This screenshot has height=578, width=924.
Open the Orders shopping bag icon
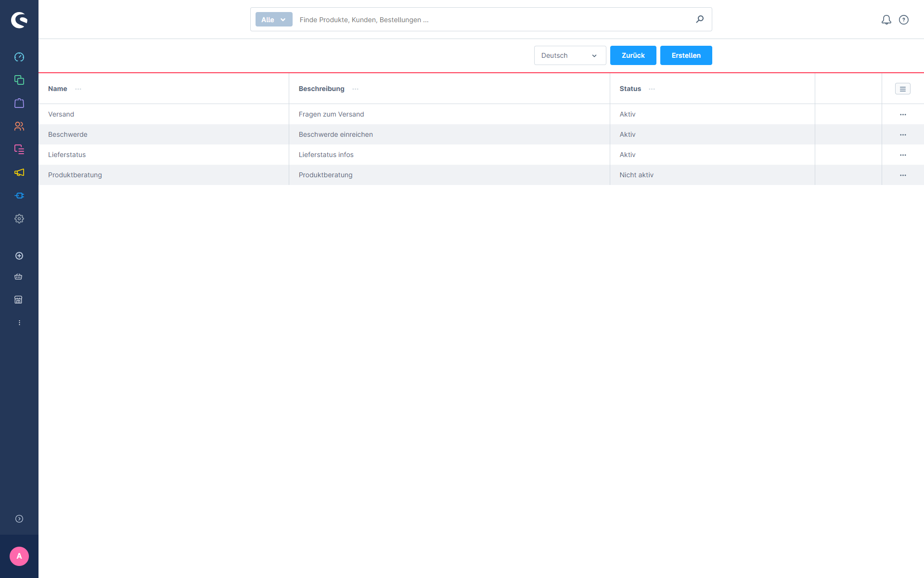19,103
